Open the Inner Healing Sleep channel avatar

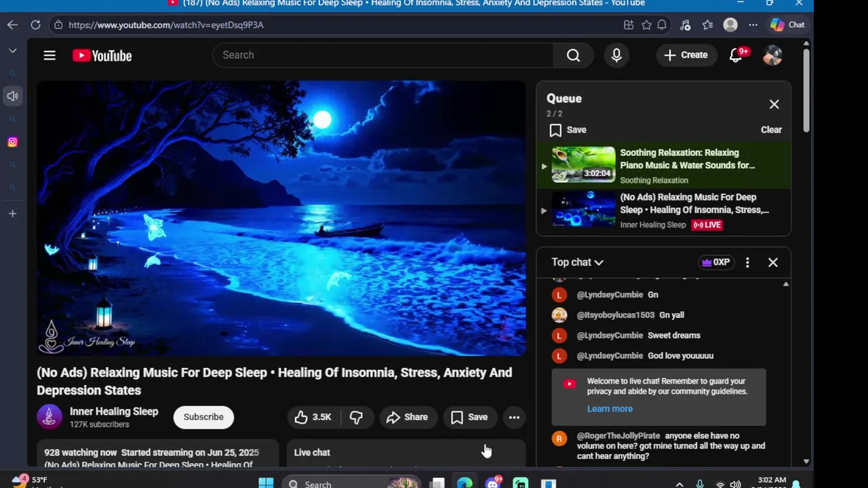[x=50, y=418]
